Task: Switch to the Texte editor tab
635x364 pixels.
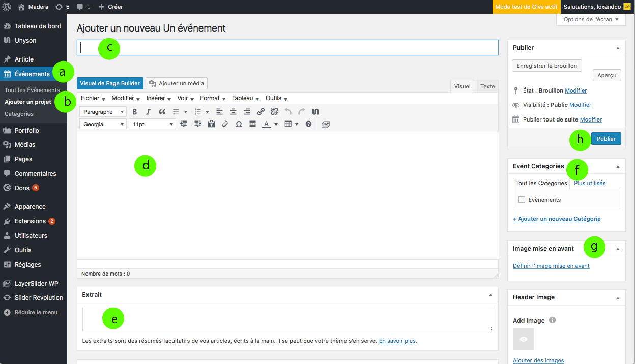Action: tap(487, 86)
